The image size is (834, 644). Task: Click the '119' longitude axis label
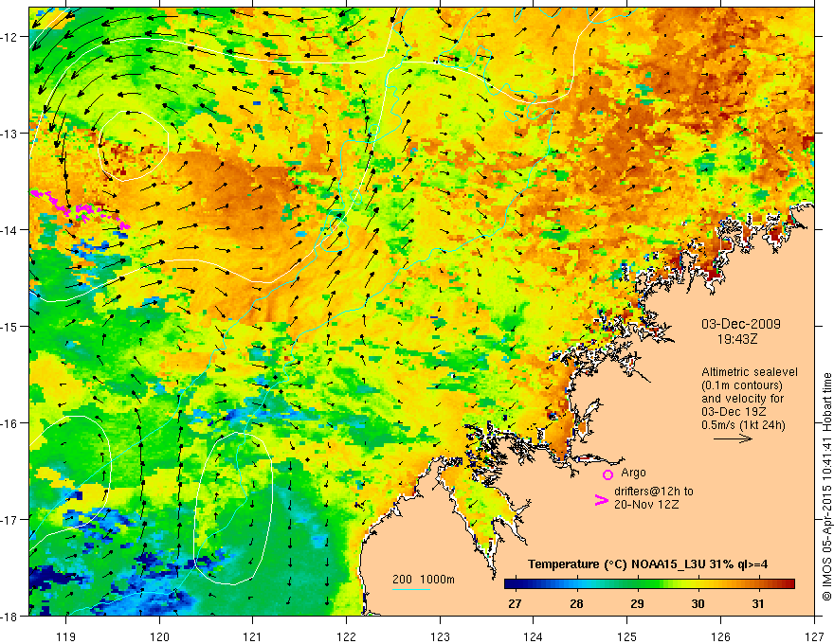[66, 636]
